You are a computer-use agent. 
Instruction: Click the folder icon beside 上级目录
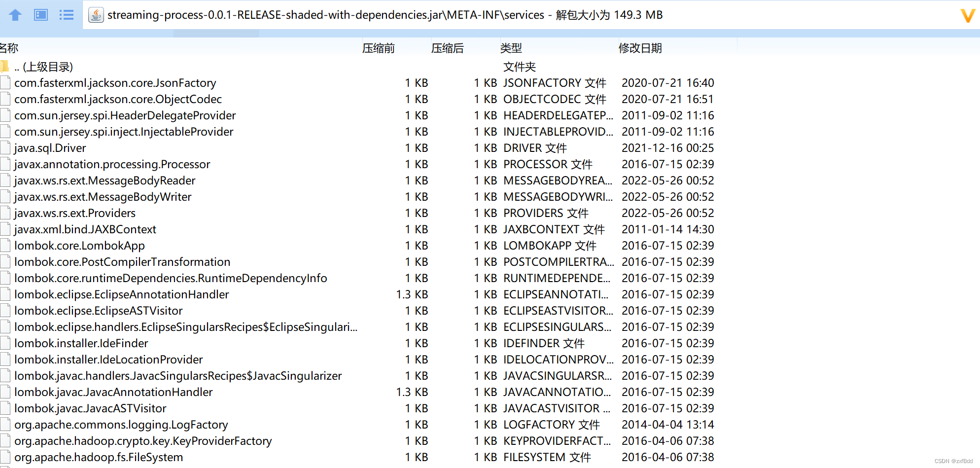tap(5, 67)
